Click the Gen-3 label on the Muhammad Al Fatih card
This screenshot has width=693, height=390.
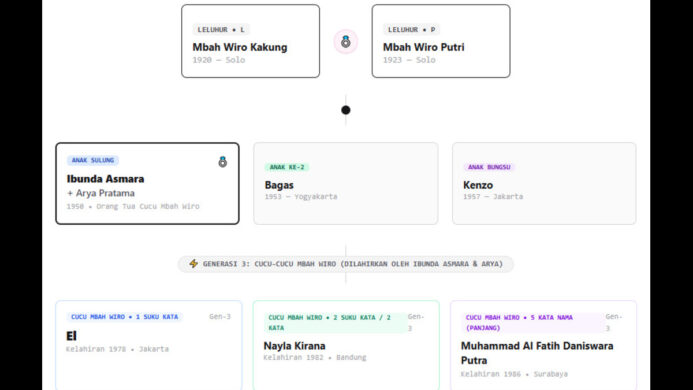(613, 322)
